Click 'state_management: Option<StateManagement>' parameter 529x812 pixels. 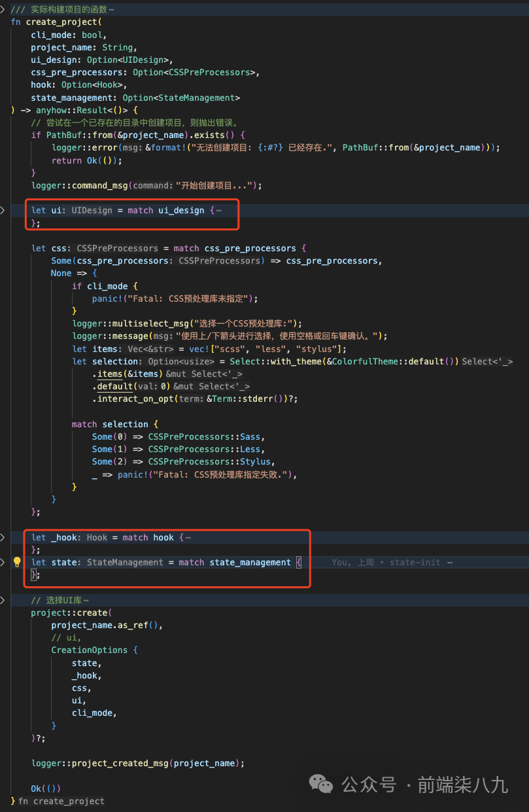pyautogui.click(x=135, y=97)
